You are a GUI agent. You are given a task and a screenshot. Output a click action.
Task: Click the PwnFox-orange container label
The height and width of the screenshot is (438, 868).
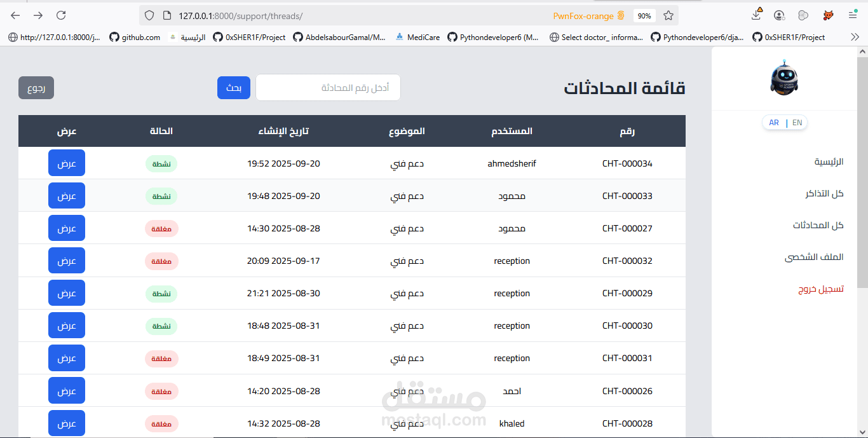(x=589, y=15)
